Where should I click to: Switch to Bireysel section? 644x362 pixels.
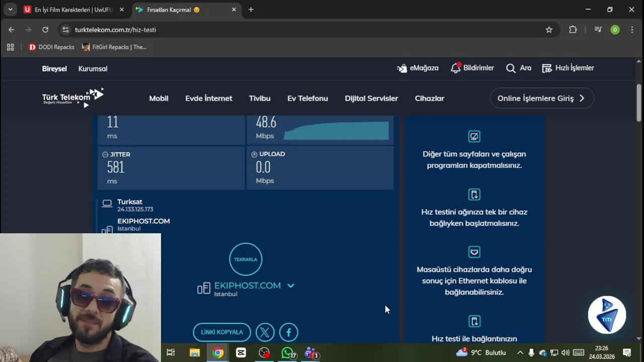(54, 69)
